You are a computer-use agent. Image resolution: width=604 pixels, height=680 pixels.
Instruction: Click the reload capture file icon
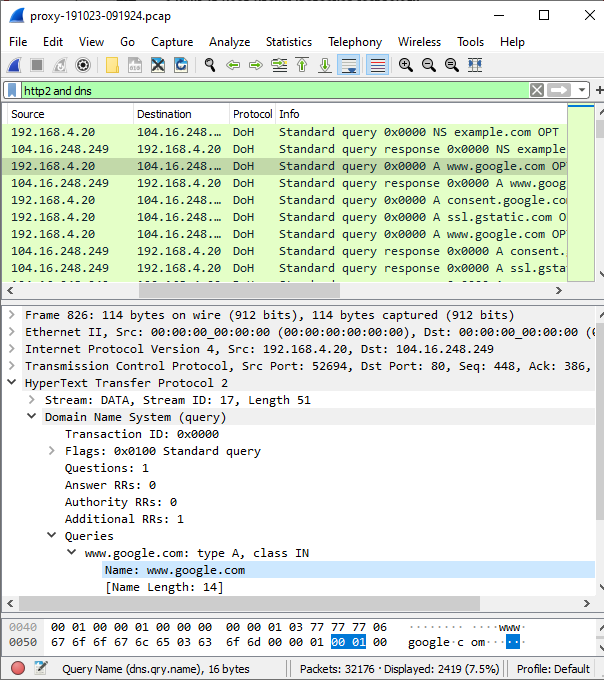point(181,65)
